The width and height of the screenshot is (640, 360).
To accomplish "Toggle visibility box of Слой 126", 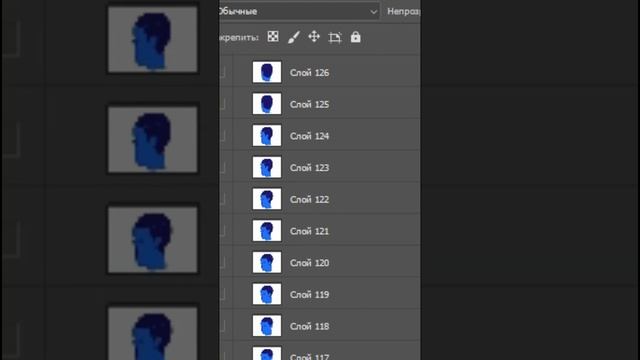I will (x=222, y=73).
